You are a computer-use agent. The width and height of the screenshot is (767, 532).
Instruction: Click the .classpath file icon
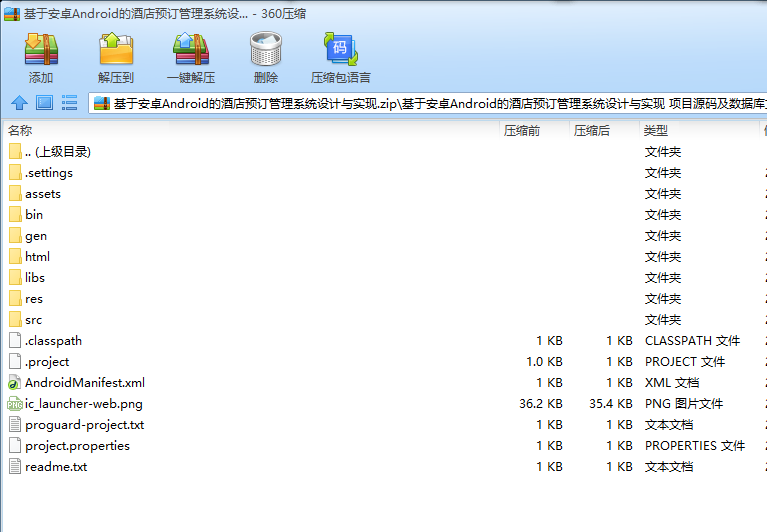point(15,340)
